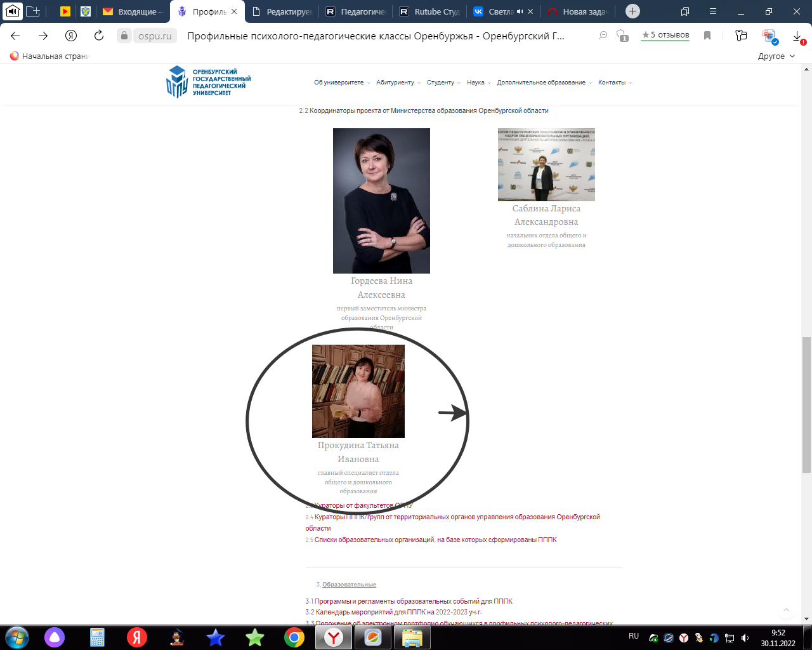Switch RU keyboard language indicator
This screenshot has width=812, height=650.
634,635
